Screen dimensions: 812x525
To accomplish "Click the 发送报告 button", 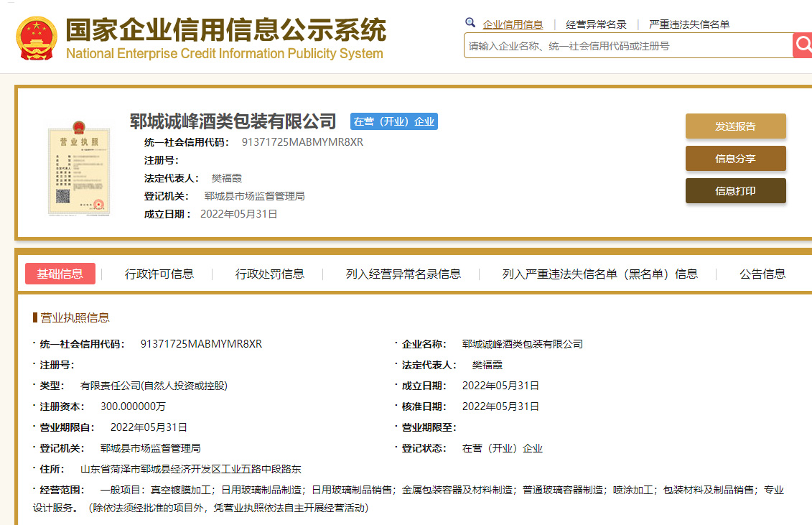I will [x=736, y=126].
